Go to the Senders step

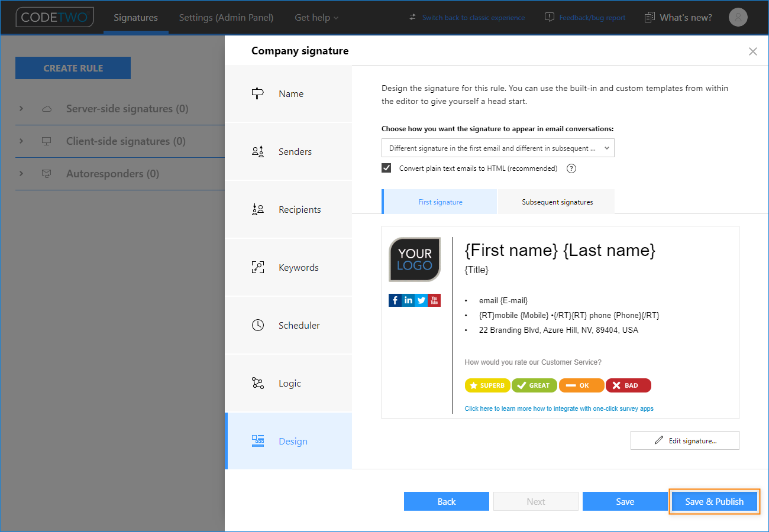pyautogui.click(x=289, y=151)
